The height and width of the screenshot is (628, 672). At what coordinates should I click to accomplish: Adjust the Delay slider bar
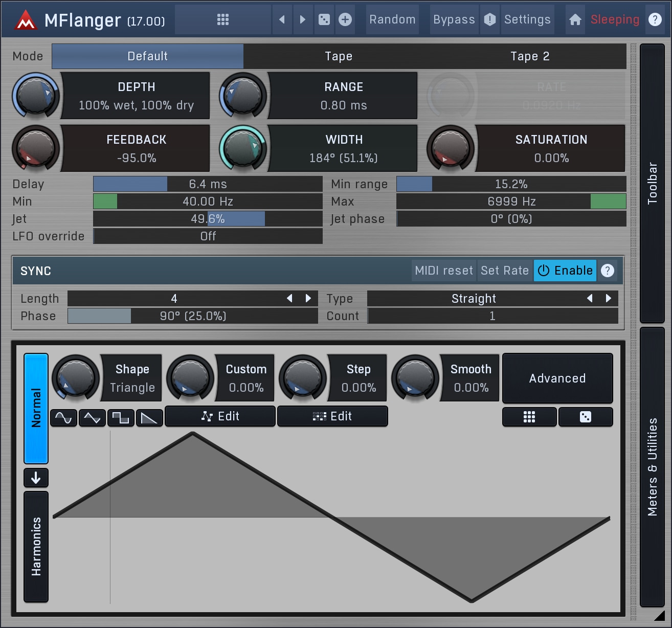click(208, 184)
